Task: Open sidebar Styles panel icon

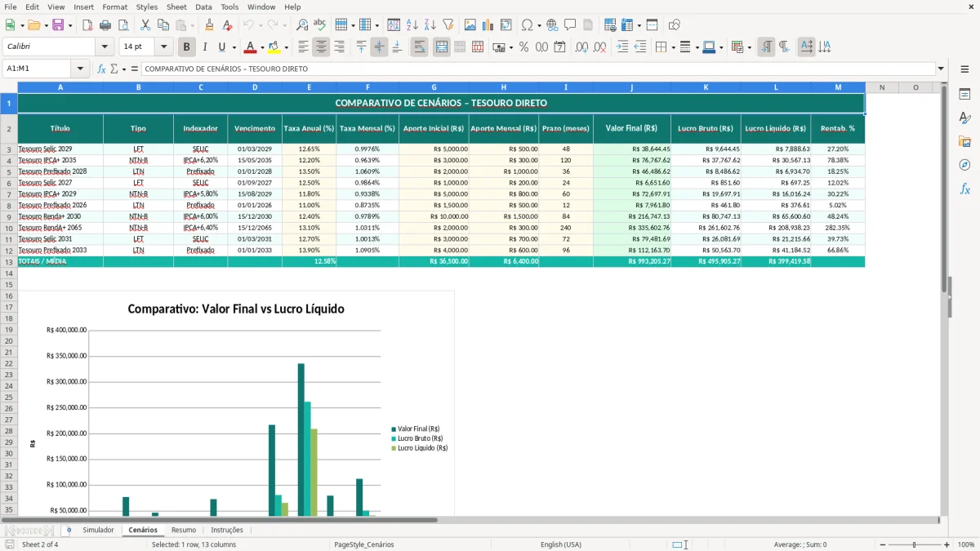Action: click(964, 118)
